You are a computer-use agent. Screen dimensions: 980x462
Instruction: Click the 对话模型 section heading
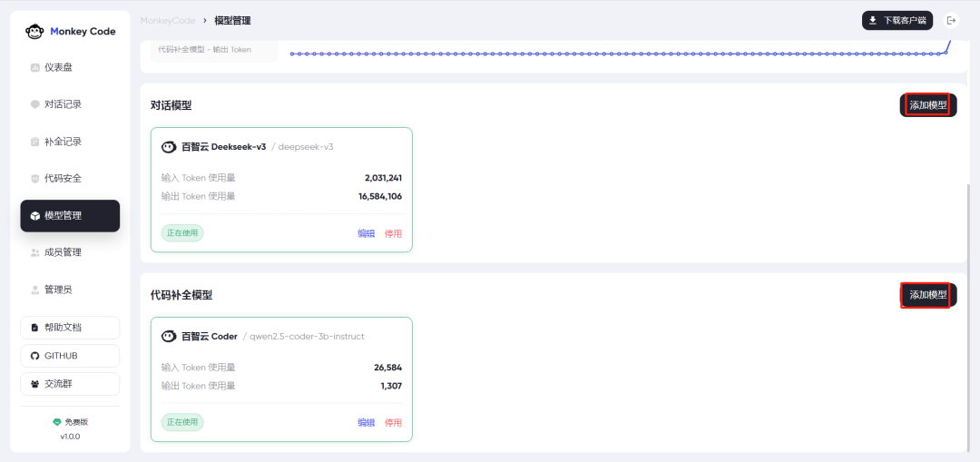(x=171, y=105)
